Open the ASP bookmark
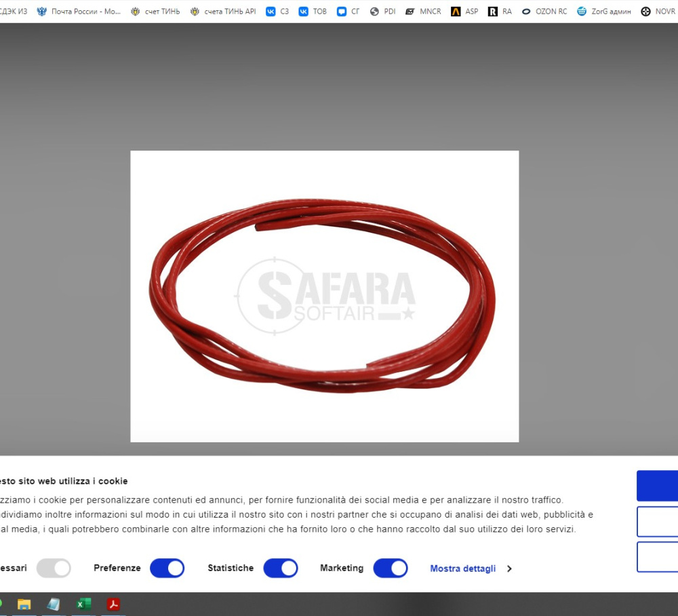 tap(464, 12)
